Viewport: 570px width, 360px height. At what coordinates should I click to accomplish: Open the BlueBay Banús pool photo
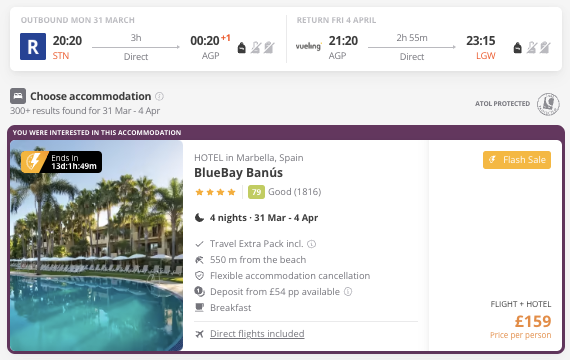96,246
